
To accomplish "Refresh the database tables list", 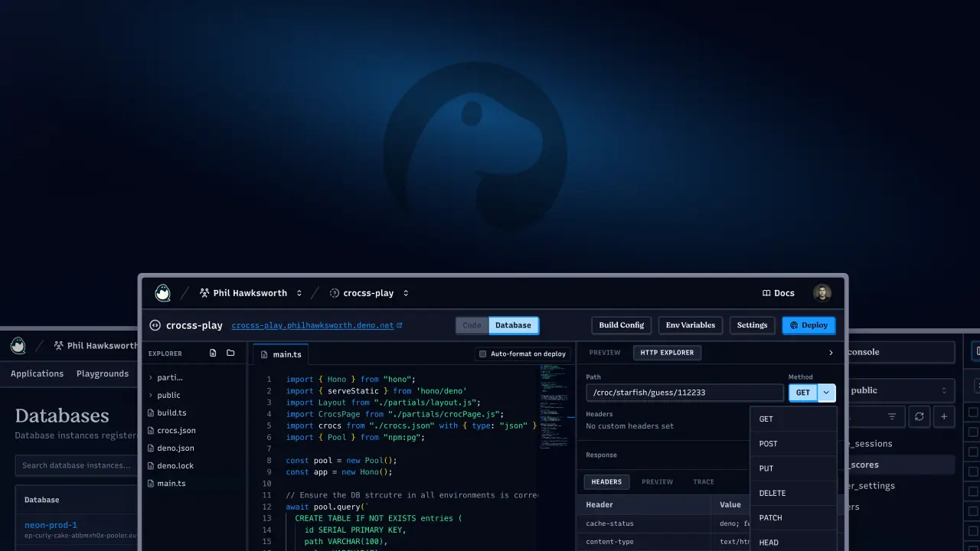I will coord(919,416).
